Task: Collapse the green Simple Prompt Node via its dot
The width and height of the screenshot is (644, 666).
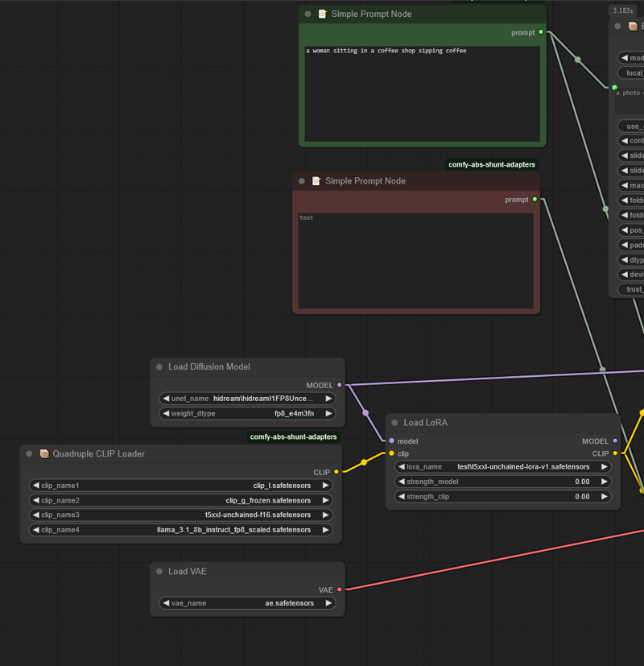Action: (x=308, y=14)
